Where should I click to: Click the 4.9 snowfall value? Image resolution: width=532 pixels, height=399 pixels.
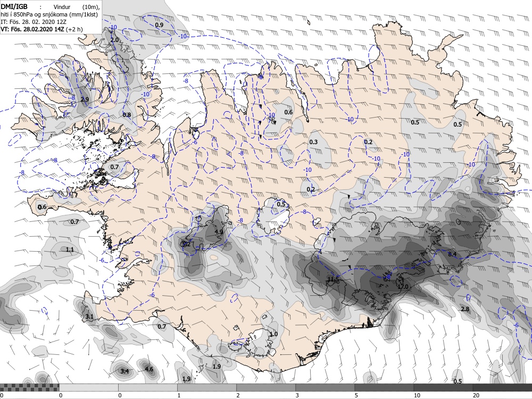click(219, 232)
